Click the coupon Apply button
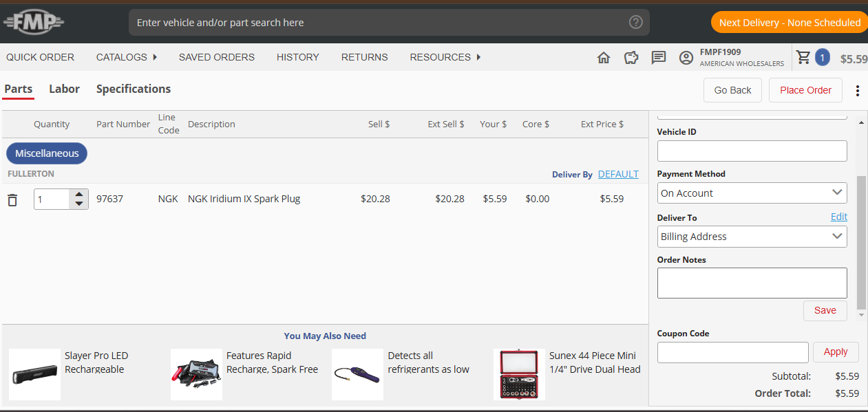868x412 pixels. coord(836,352)
